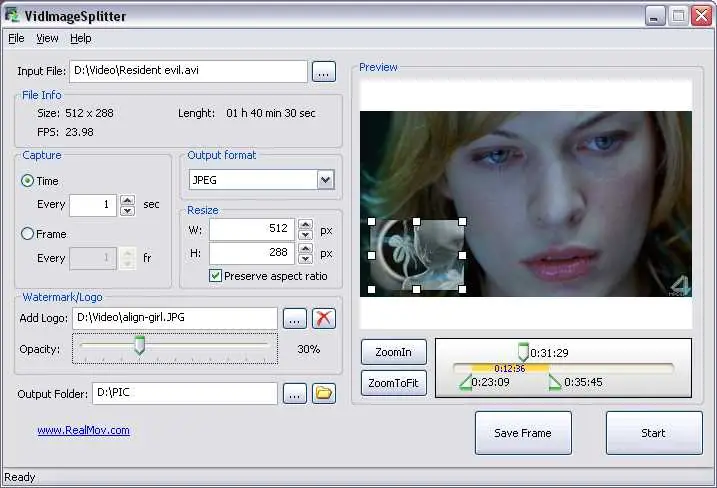
Task: Browse for output folder with ellipsis button
Action: click(x=295, y=393)
